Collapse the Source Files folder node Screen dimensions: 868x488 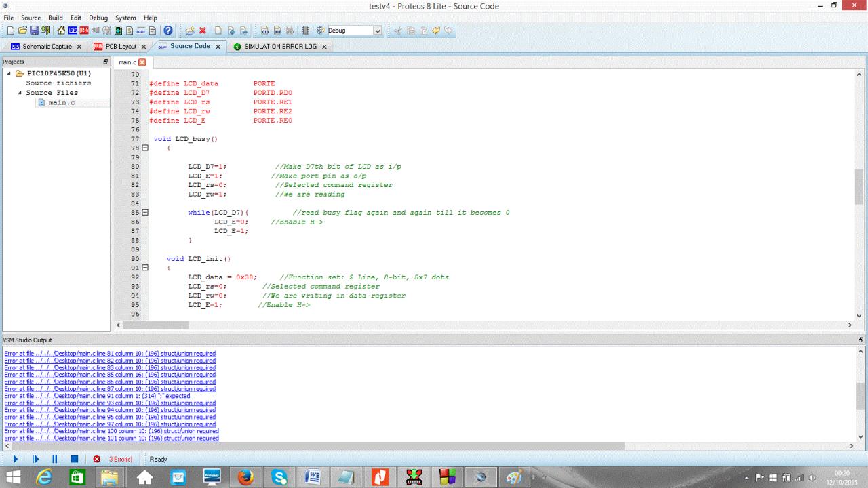(20, 93)
